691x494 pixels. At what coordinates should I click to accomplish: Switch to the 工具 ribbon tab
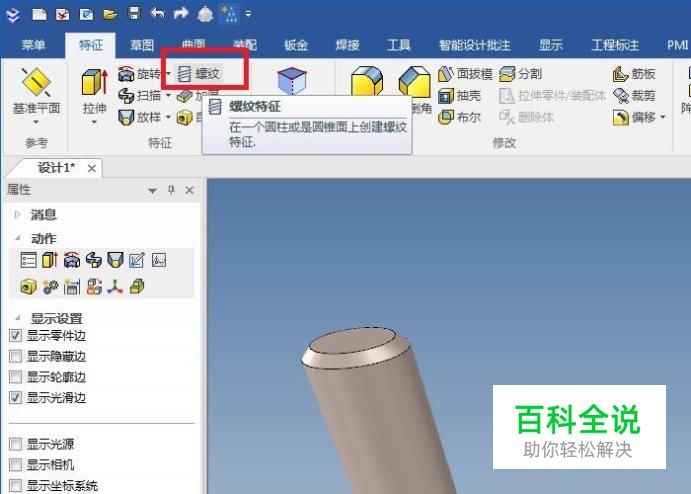tap(399, 45)
